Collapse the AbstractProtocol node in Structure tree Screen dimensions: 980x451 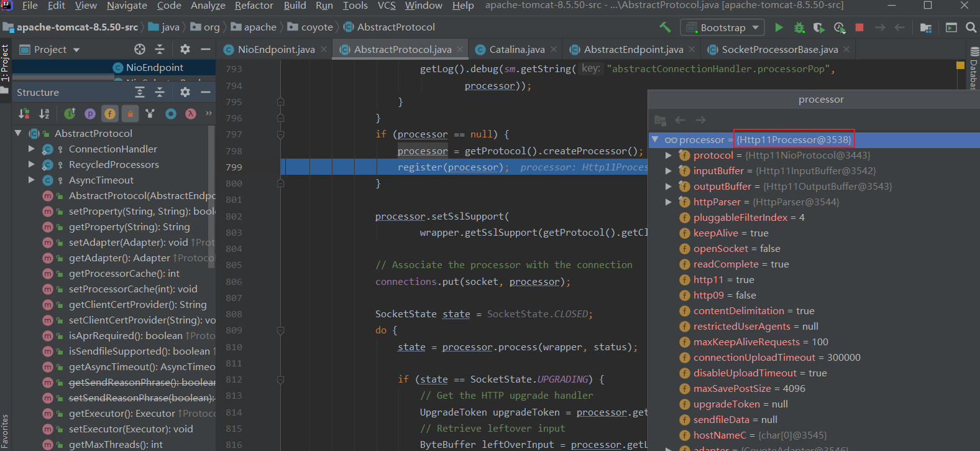[x=18, y=133]
